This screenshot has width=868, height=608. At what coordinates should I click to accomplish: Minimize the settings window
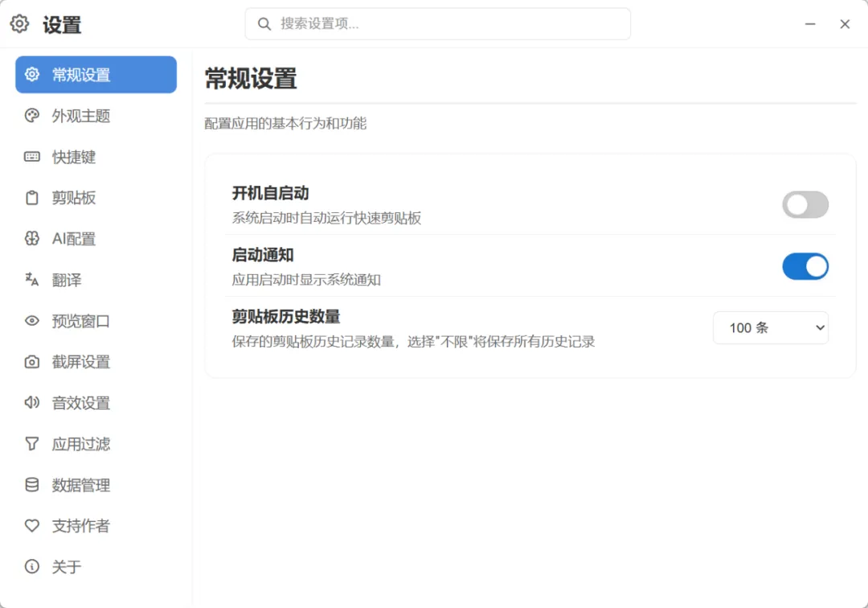[811, 24]
